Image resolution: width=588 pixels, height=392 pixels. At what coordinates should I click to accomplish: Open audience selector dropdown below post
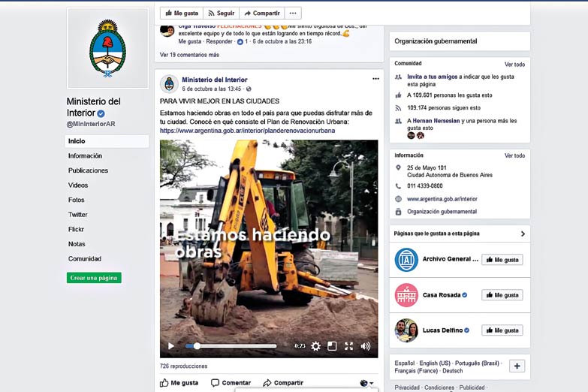(x=366, y=383)
